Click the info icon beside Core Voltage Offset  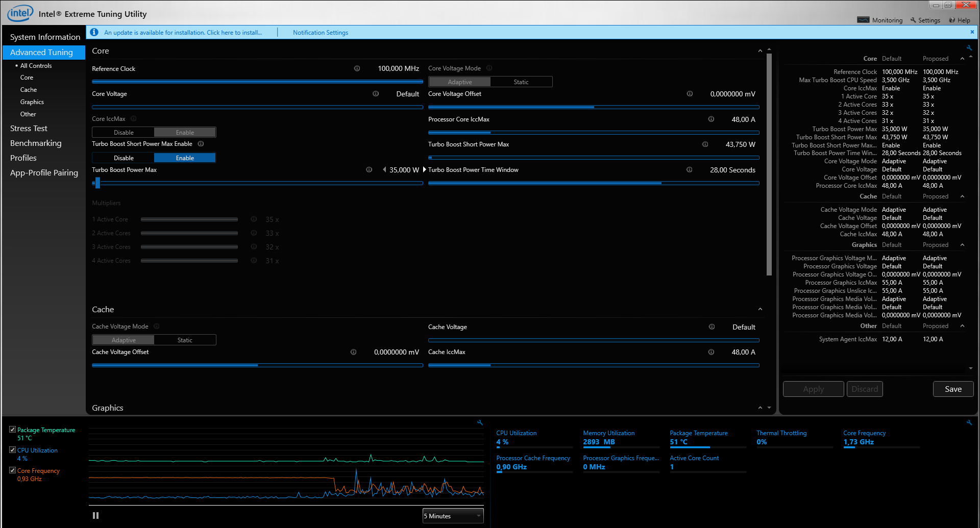click(x=690, y=94)
